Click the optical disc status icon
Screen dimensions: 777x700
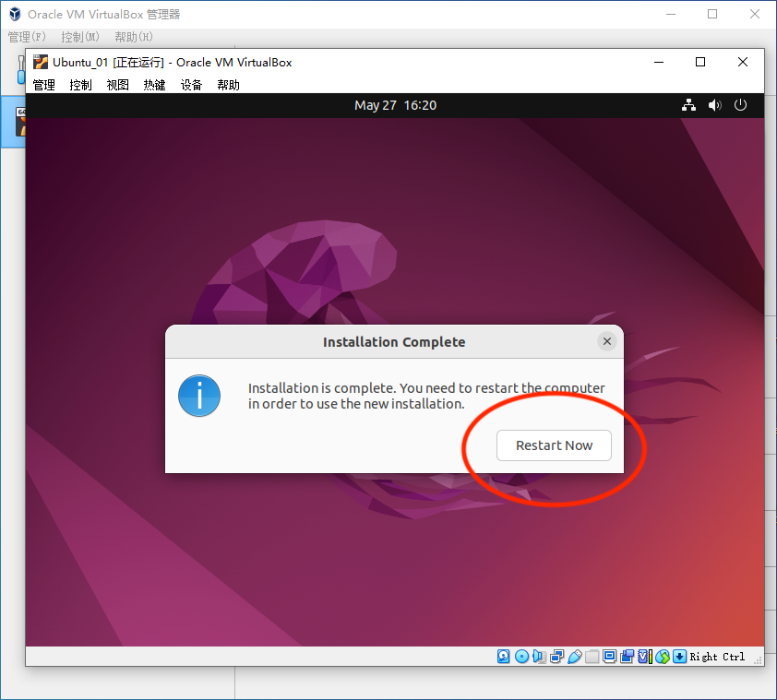pyautogui.click(x=521, y=657)
